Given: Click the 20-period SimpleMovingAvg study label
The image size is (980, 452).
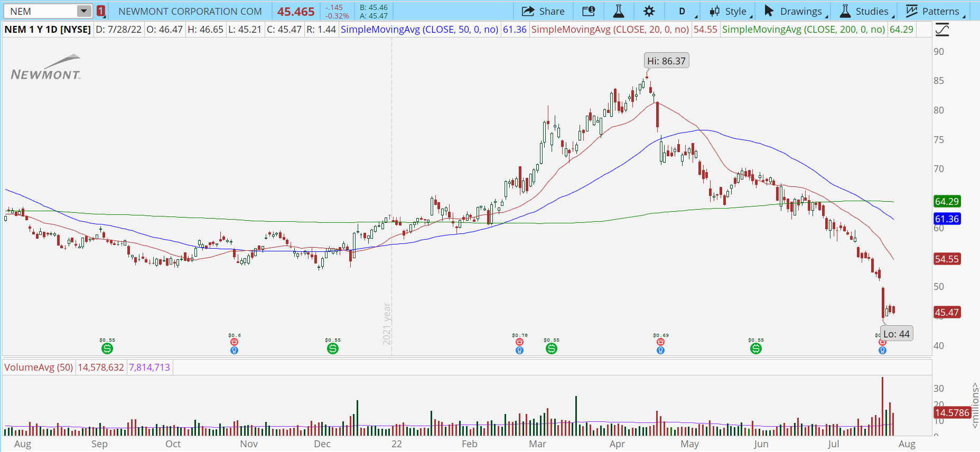Looking at the screenshot, I should click(610, 30).
